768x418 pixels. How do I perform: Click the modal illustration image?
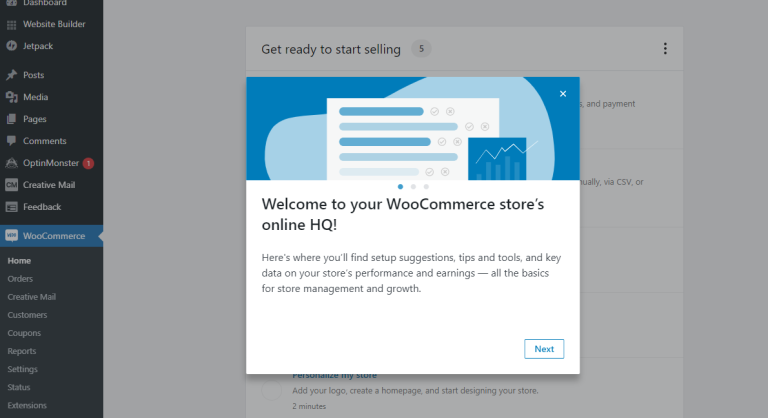413,128
